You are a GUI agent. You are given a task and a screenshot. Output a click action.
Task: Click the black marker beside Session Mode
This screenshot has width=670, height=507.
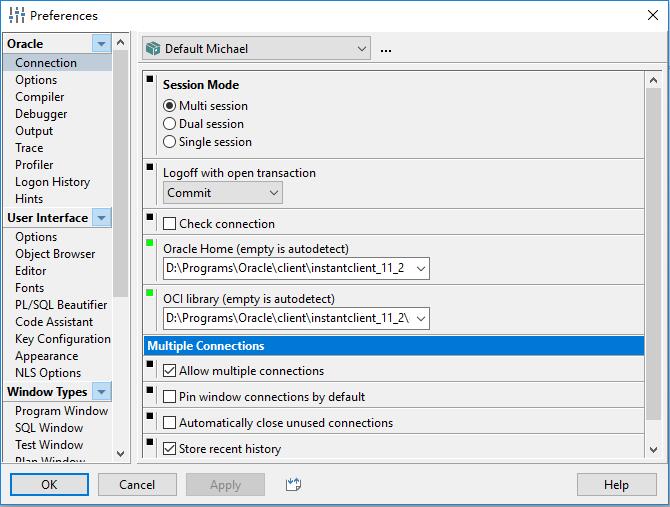tap(151, 79)
